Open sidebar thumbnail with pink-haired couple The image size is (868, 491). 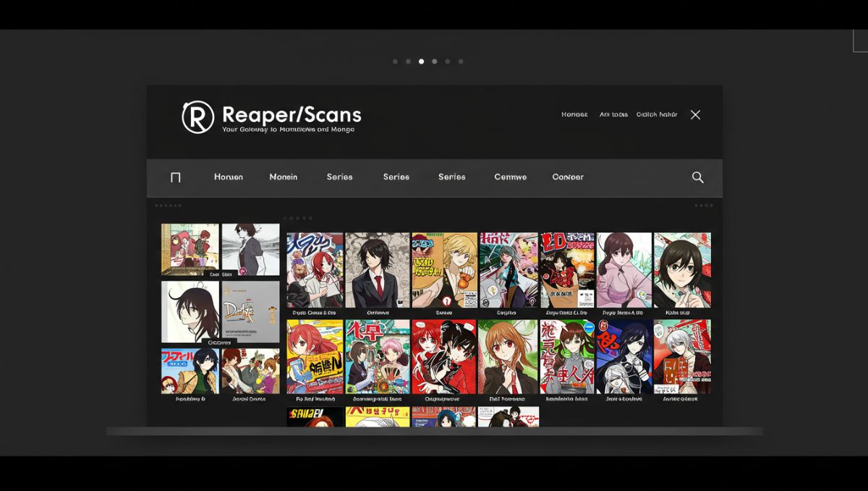[190, 249]
